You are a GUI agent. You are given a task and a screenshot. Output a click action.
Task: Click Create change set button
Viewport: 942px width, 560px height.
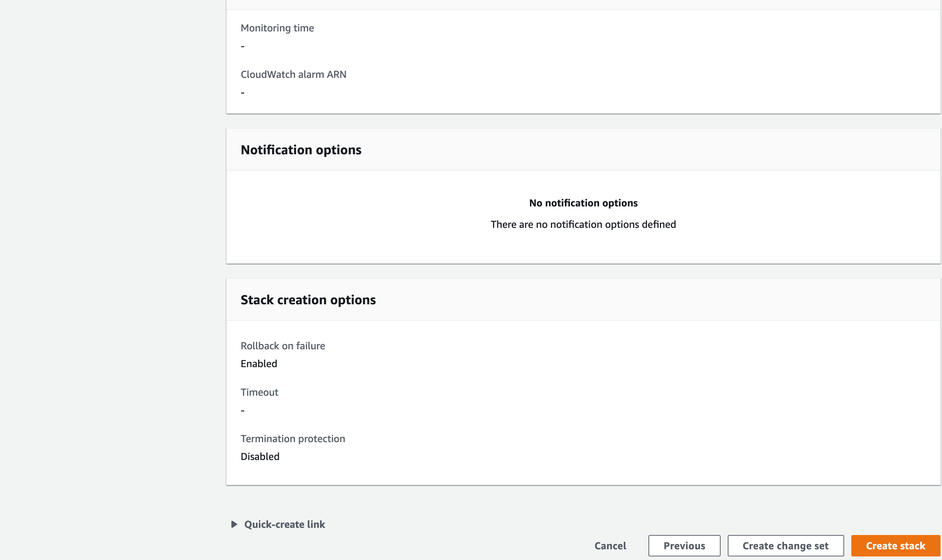click(786, 546)
